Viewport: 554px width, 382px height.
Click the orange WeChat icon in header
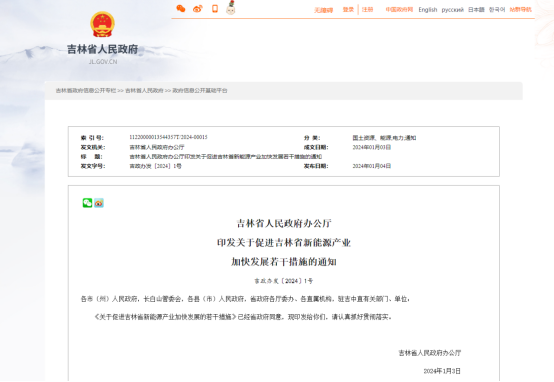click(181, 9)
